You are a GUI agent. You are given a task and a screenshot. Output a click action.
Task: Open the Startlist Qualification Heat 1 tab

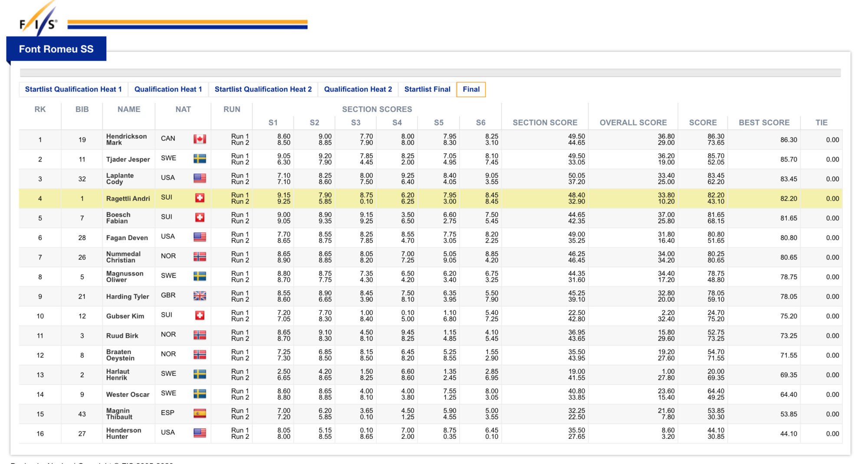tap(73, 89)
